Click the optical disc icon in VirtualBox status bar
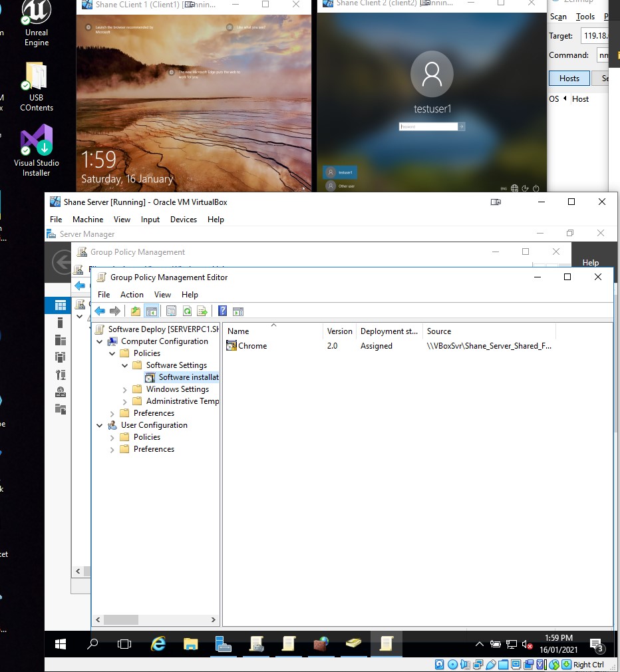 [x=452, y=665]
